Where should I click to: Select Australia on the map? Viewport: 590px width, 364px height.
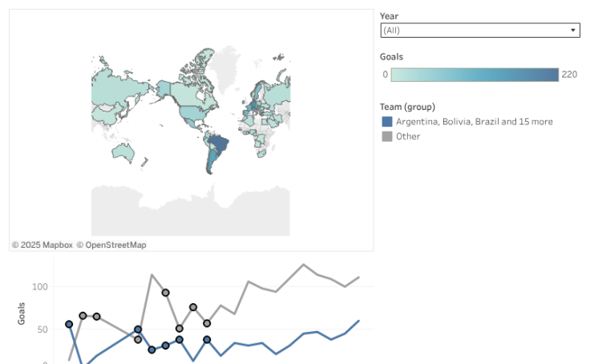(124, 151)
